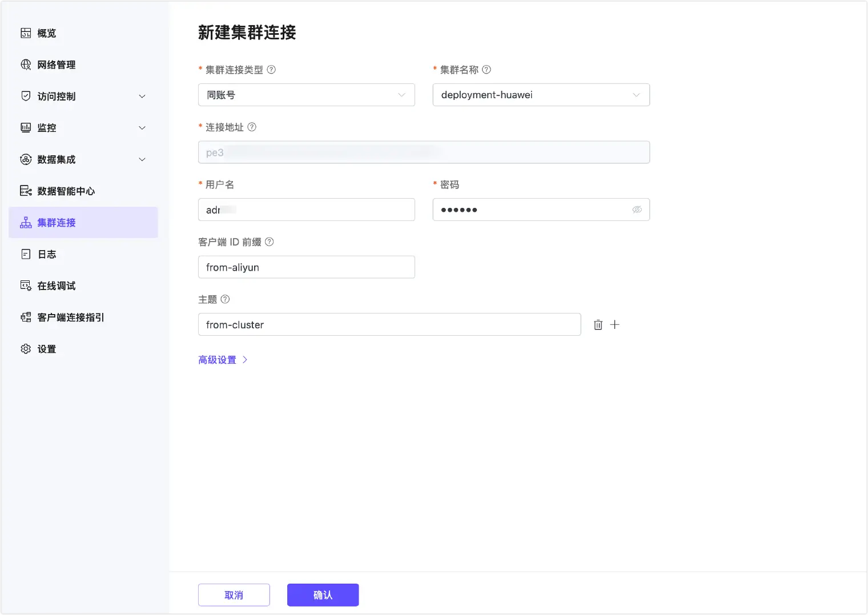Click the help icon beside 连接地址
The image size is (868, 615).
(x=252, y=127)
